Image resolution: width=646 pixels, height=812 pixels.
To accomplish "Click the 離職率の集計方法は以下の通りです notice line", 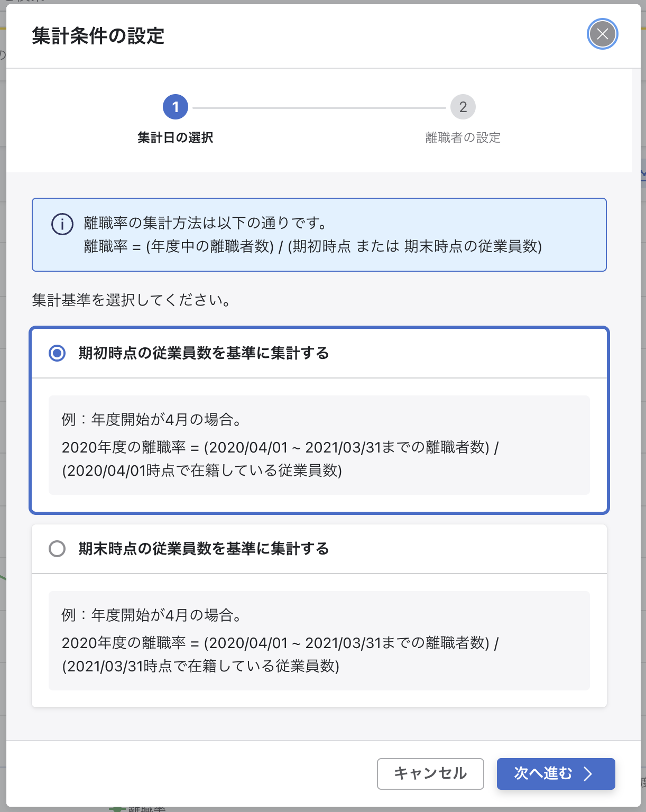I will pos(205,223).
